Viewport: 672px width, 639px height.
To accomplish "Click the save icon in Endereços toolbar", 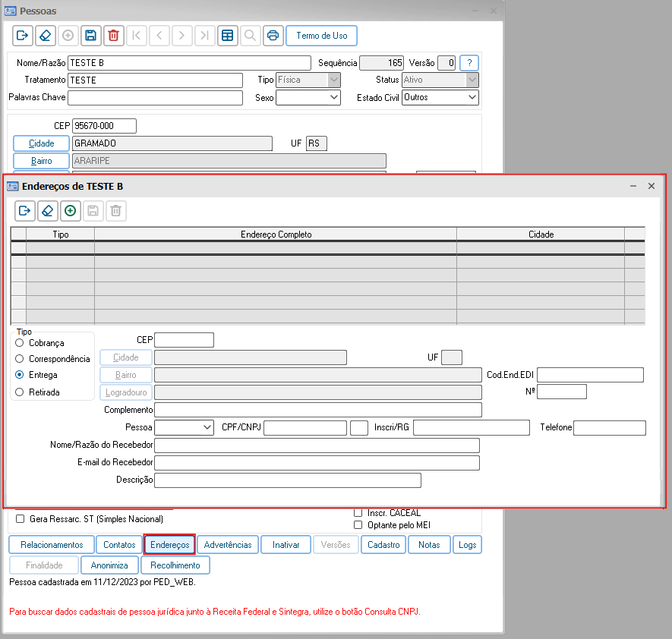I will click(x=93, y=211).
